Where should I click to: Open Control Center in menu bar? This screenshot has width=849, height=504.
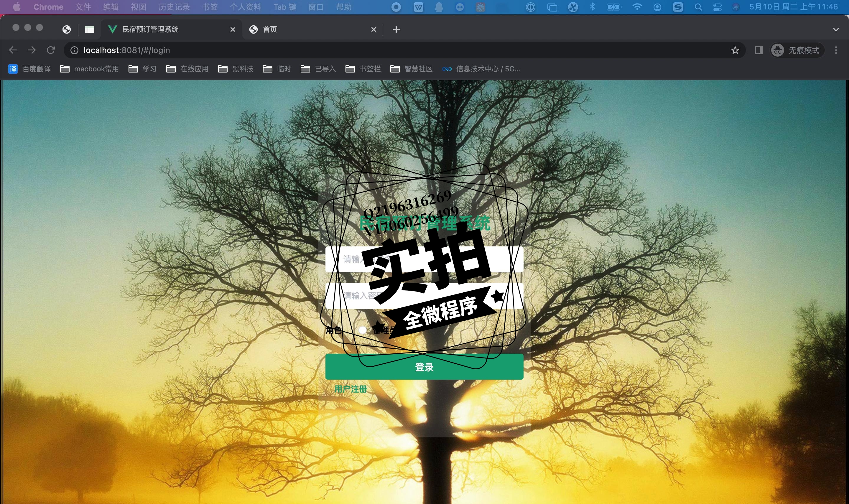[717, 7]
